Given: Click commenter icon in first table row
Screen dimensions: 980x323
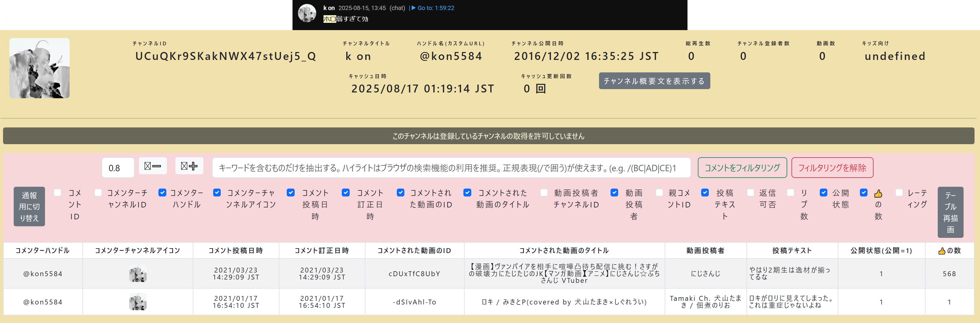Looking at the screenshot, I should 138,274.
